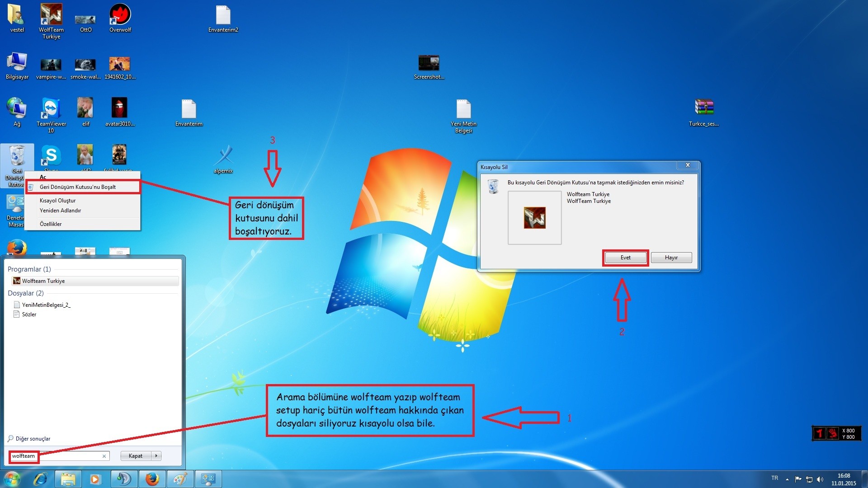This screenshot has width=868, height=488.
Task: Show hidden system tray icons
Action: [x=787, y=479]
